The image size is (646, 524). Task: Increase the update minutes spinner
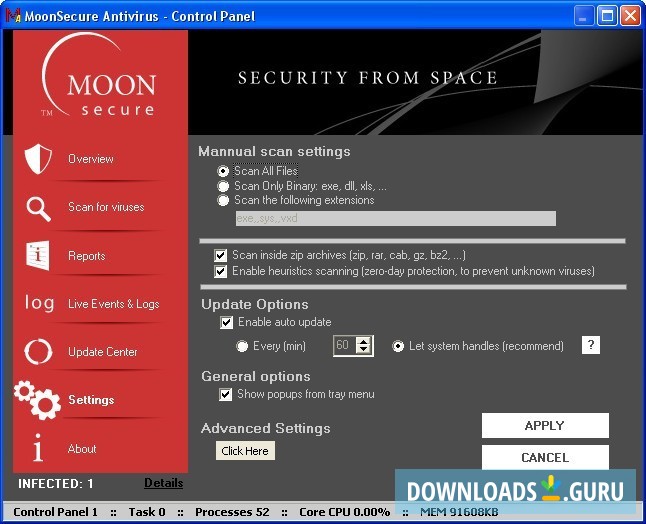363,341
